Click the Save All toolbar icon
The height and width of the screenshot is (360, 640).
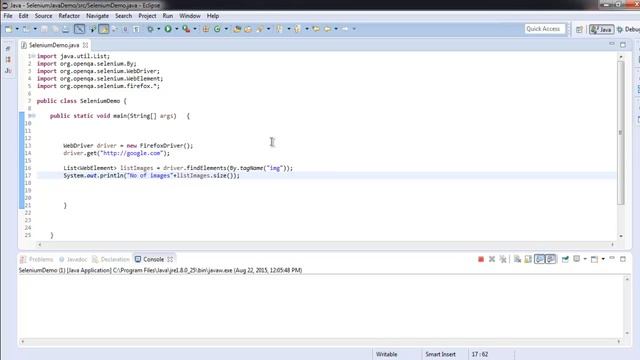click(x=55, y=29)
